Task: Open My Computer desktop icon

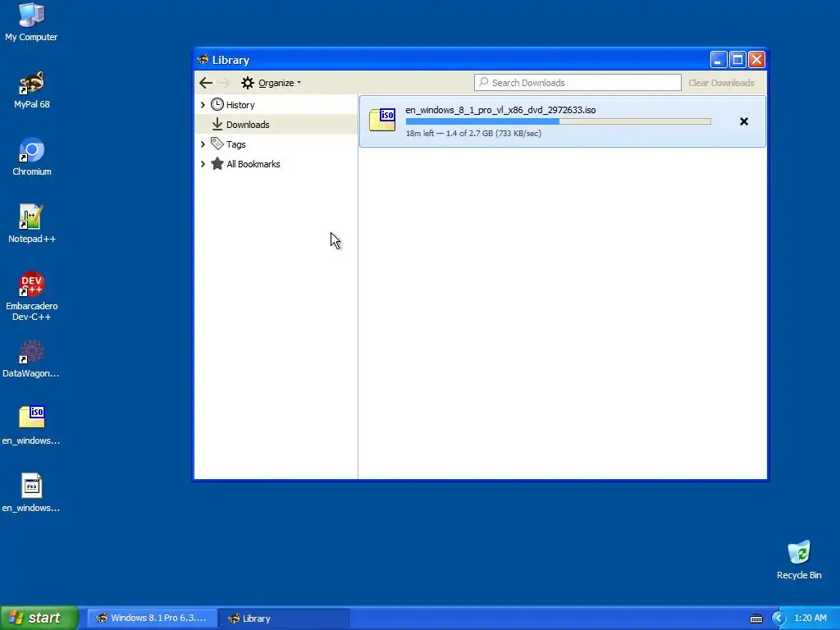Action: coord(31,22)
